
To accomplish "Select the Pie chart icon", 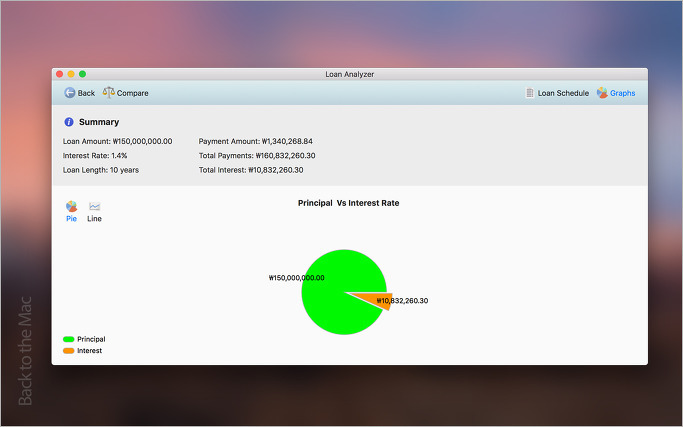I will click(x=71, y=206).
